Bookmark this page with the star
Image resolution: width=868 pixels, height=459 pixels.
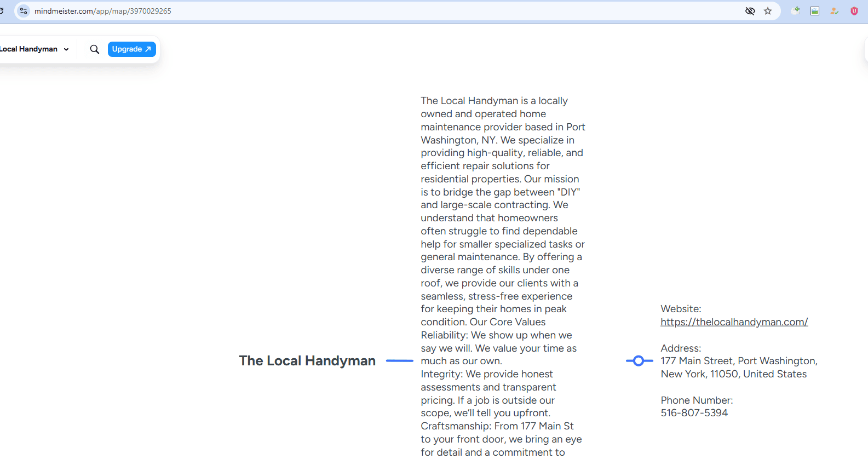coord(768,11)
